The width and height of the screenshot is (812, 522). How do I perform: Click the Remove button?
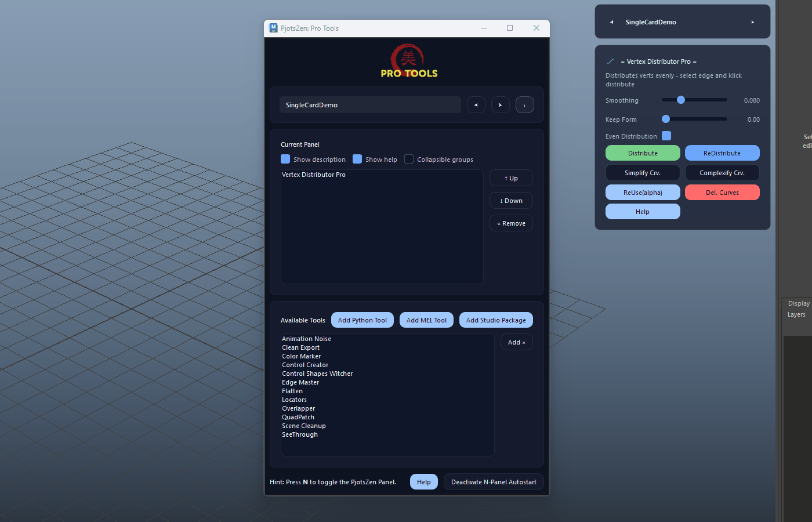511,223
